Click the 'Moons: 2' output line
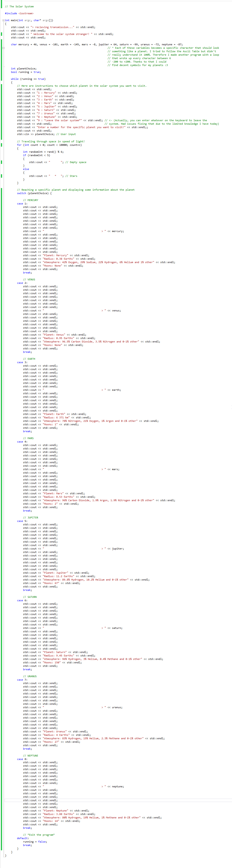The width and height of the screenshot is (232, 868). point(51,504)
